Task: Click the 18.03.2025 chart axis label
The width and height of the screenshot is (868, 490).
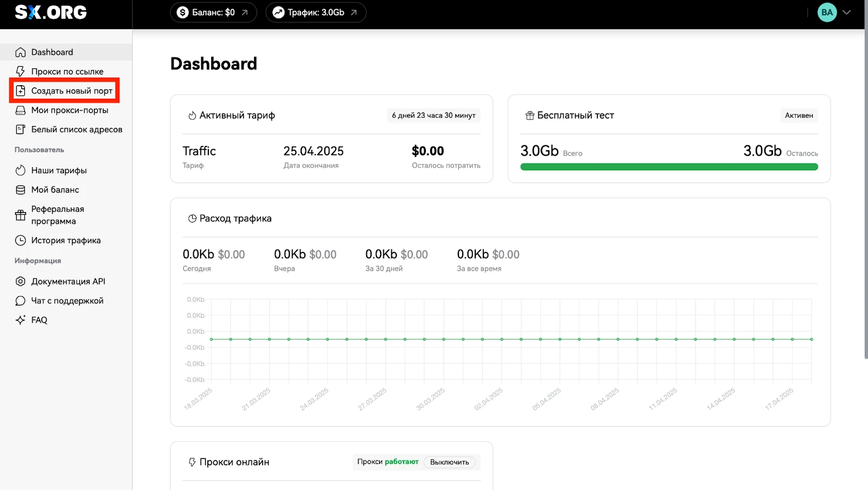Action: (198, 399)
